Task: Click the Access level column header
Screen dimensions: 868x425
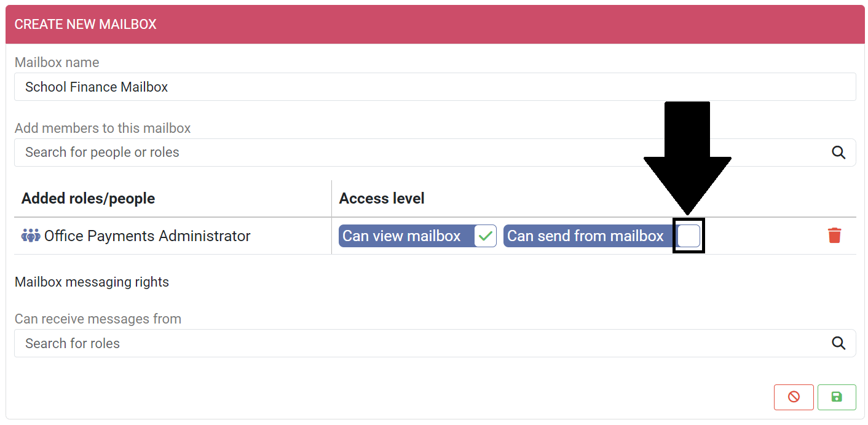Action: pos(382,199)
